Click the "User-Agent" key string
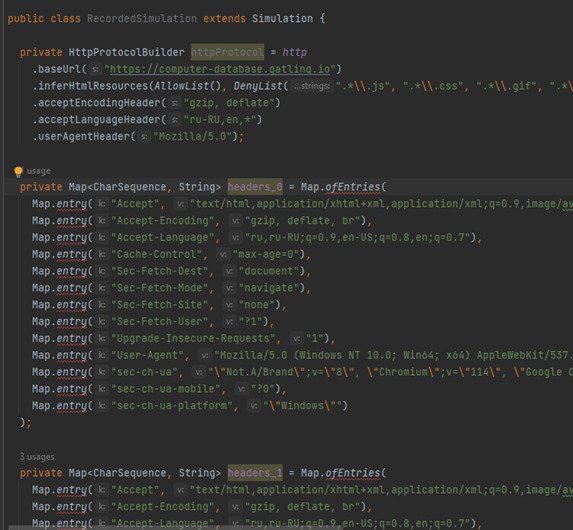This screenshot has height=530, width=573. click(x=148, y=355)
